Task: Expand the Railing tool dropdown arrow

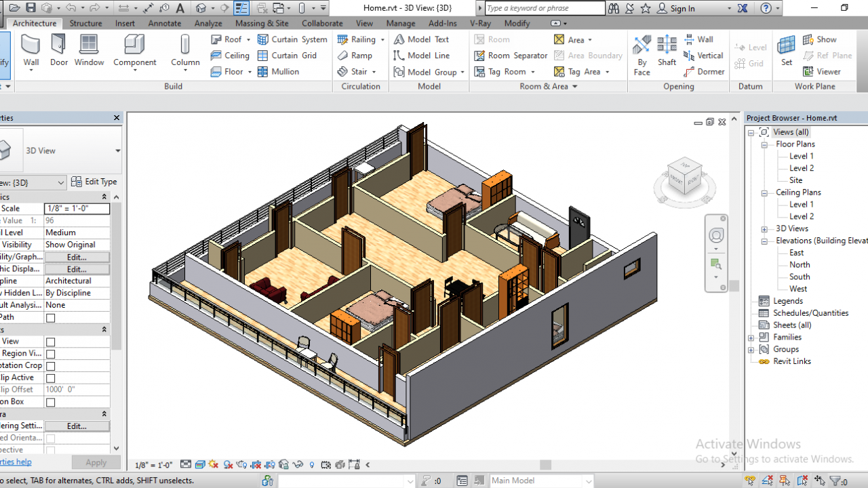Action: (382, 40)
